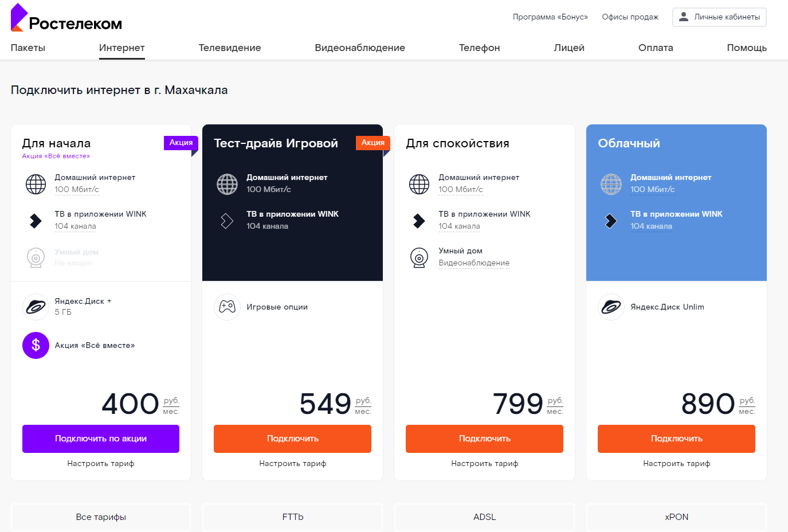Click 100 Мбит/с speed in Облачный

(653, 190)
